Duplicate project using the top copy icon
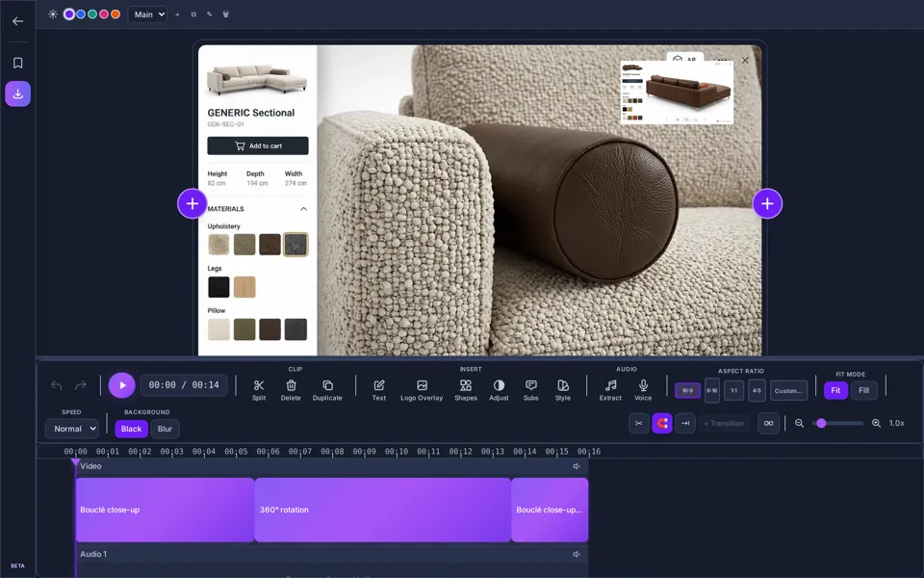Viewport: 924px width, 578px height. click(x=193, y=14)
